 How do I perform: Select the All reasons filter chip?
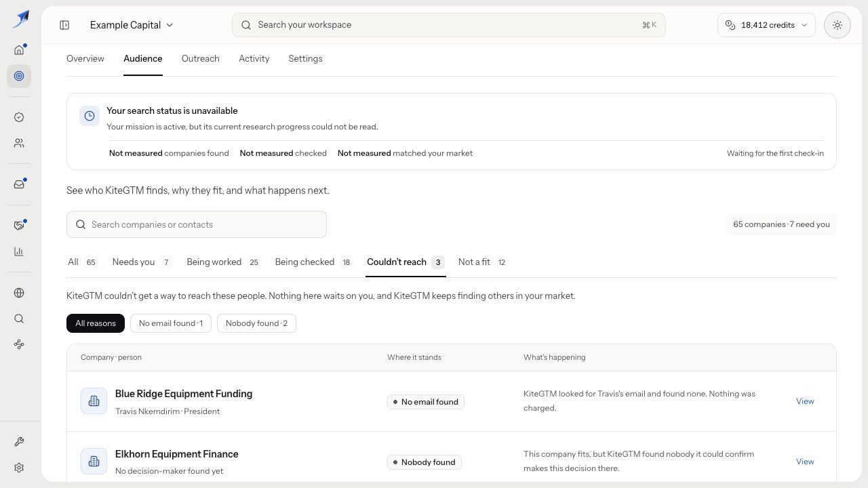pos(96,323)
